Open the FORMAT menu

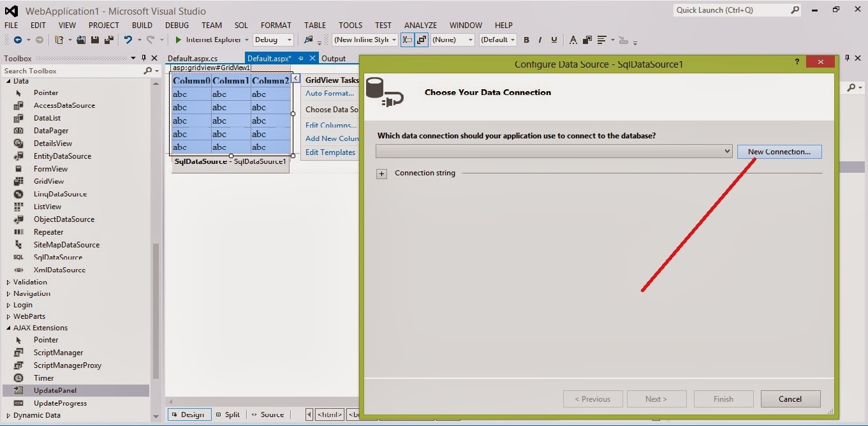click(x=276, y=25)
